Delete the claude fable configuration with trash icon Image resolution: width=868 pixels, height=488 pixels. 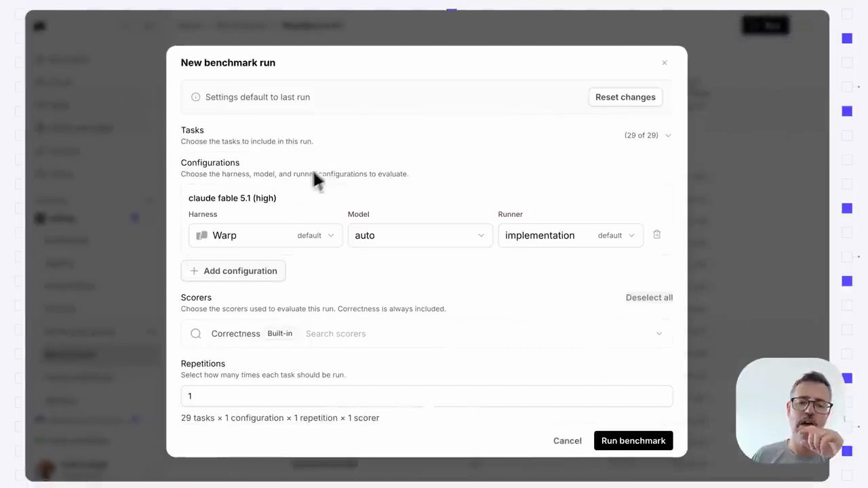pyautogui.click(x=656, y=235)
